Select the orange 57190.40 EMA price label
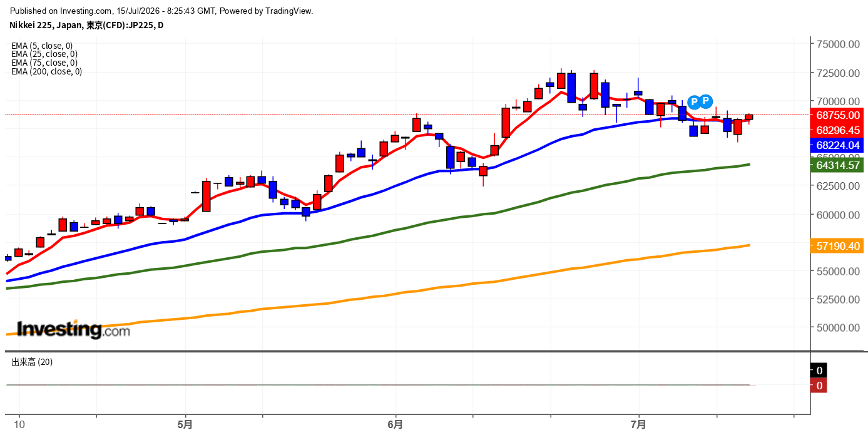Viewport: 868px width, 435px height. pos(837,246)
